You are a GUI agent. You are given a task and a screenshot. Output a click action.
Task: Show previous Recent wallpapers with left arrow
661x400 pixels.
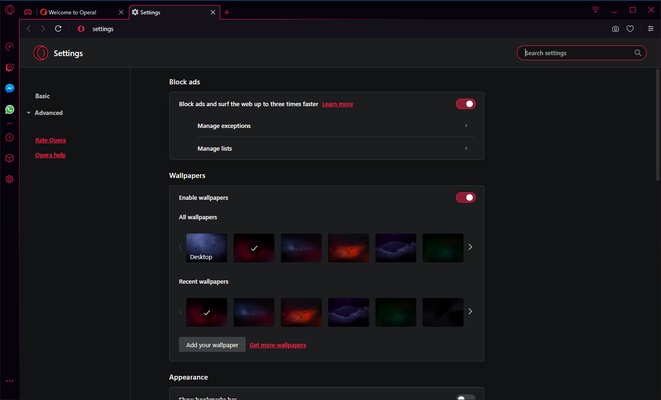[x=180, y=311]
